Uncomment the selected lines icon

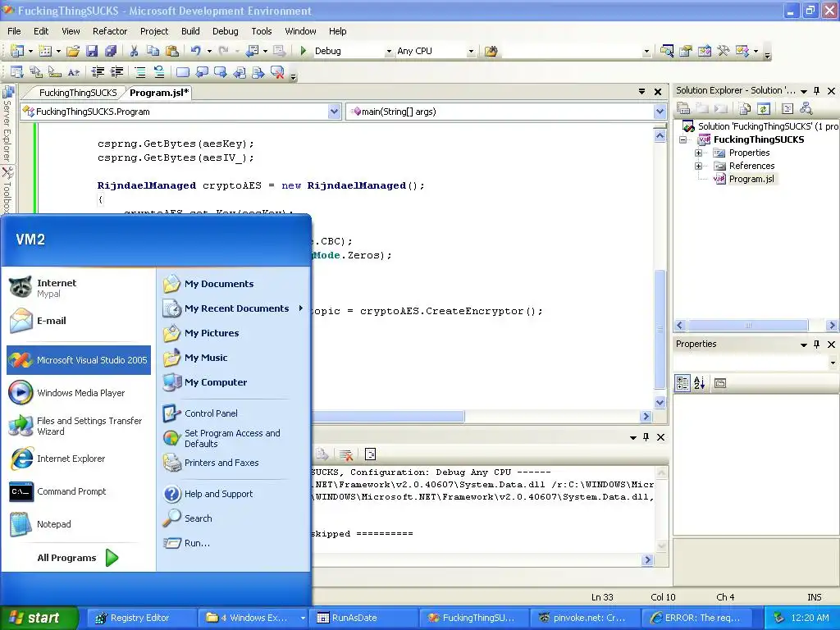pyautogui.click(x=159, y=72)
